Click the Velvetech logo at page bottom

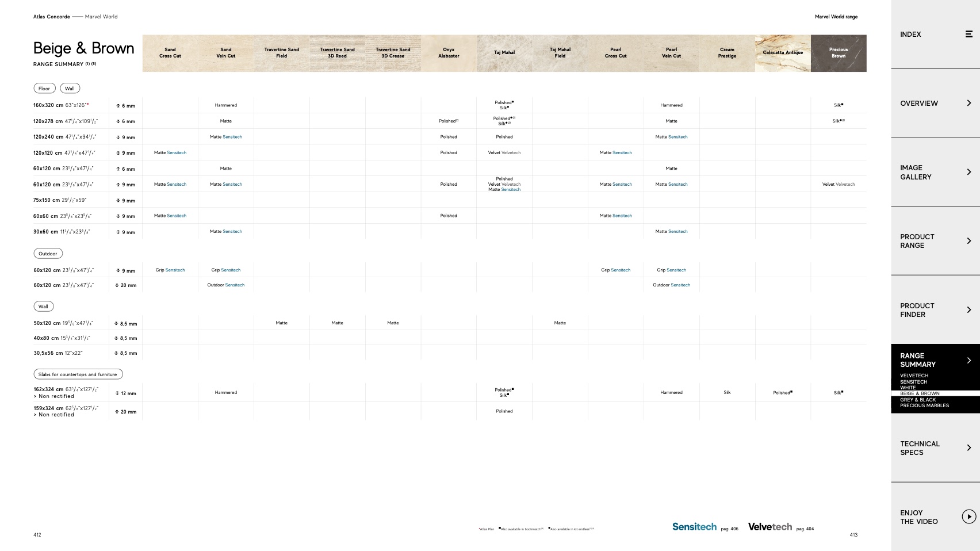coord(770,527)
